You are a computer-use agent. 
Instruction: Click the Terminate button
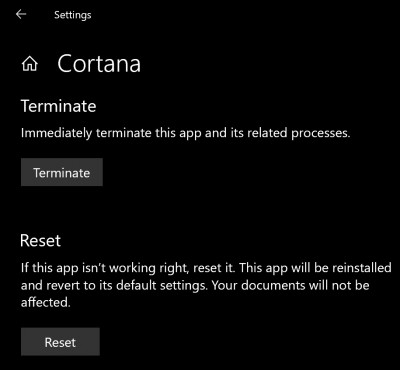(x=62, y=172)
